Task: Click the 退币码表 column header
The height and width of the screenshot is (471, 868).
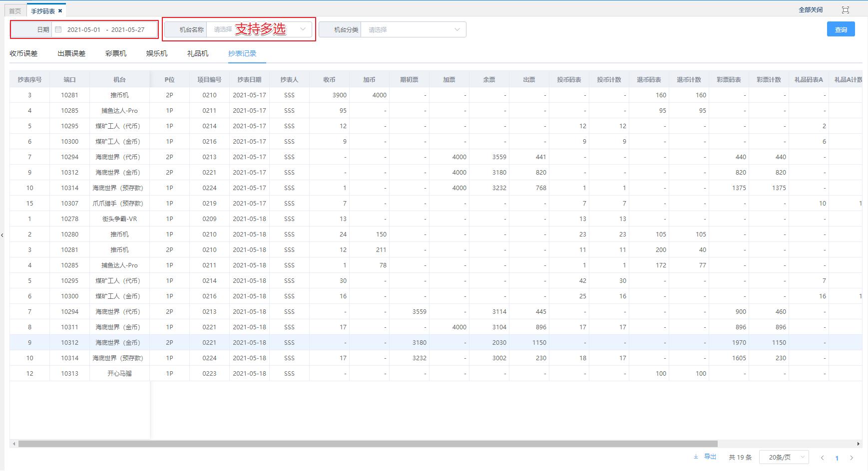Action: (x=649, y=79)
